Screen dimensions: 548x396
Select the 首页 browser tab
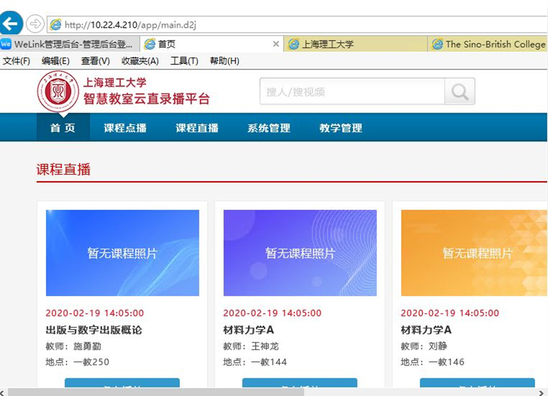(211, 44)
